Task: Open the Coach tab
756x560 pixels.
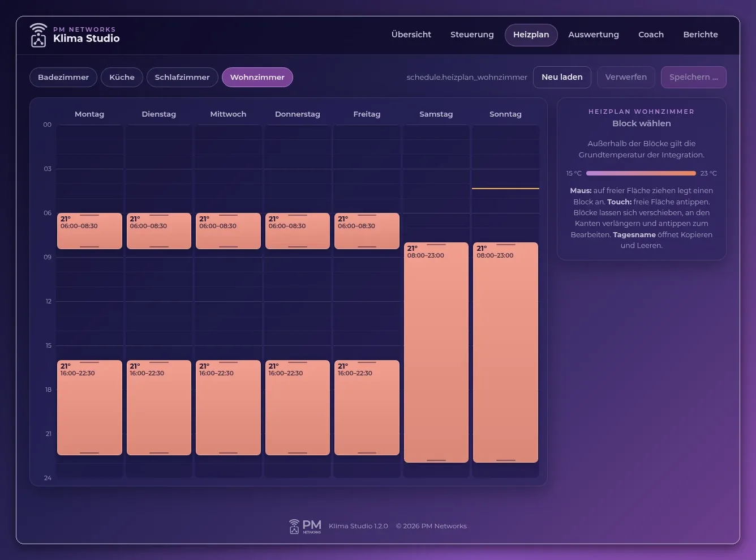Action: [x=651, y=35]
